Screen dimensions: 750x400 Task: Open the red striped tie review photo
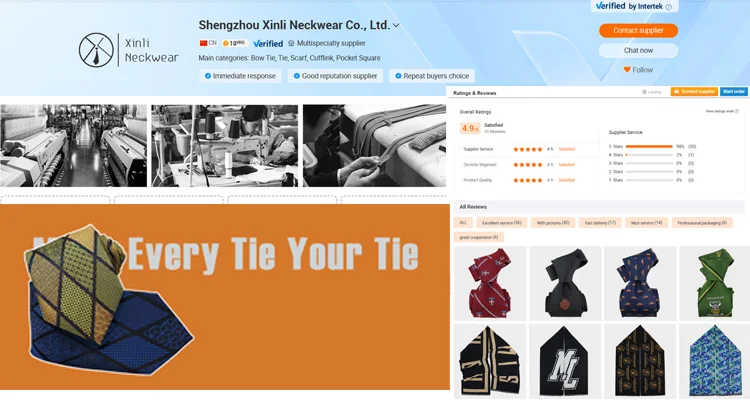tap(490, 283)
